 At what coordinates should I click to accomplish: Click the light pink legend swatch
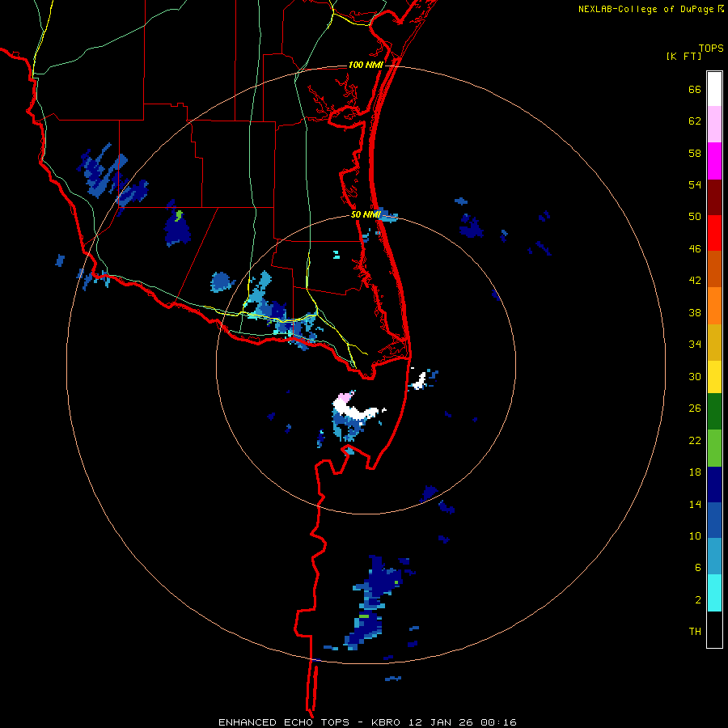coord(714,124)
